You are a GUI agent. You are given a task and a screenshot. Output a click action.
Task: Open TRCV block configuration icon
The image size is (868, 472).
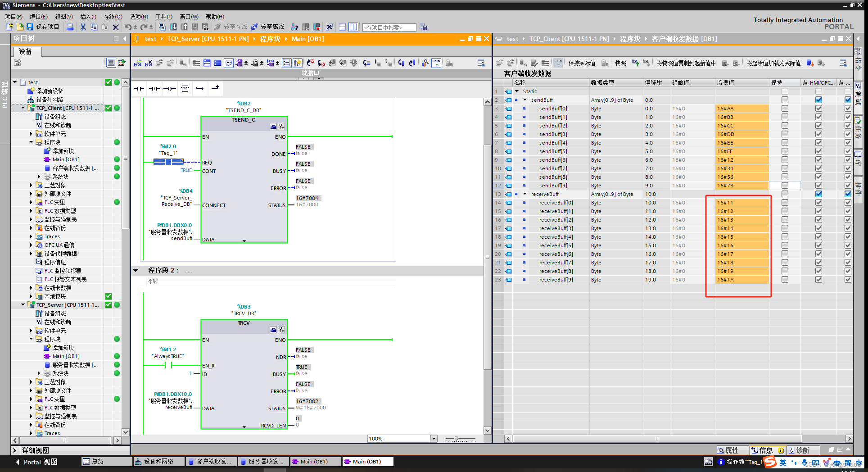pos(273,330)
